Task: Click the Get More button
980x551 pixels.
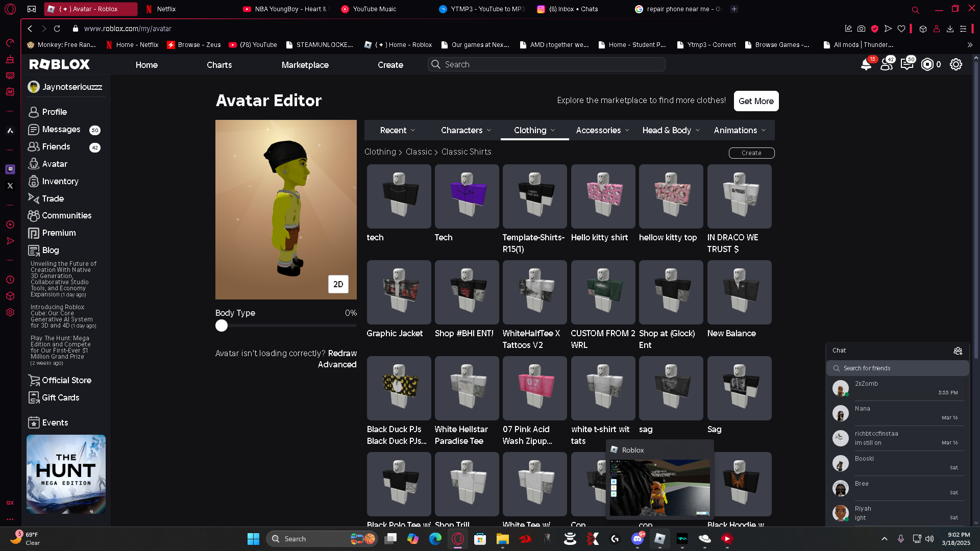Action: (x=756, y=101)
